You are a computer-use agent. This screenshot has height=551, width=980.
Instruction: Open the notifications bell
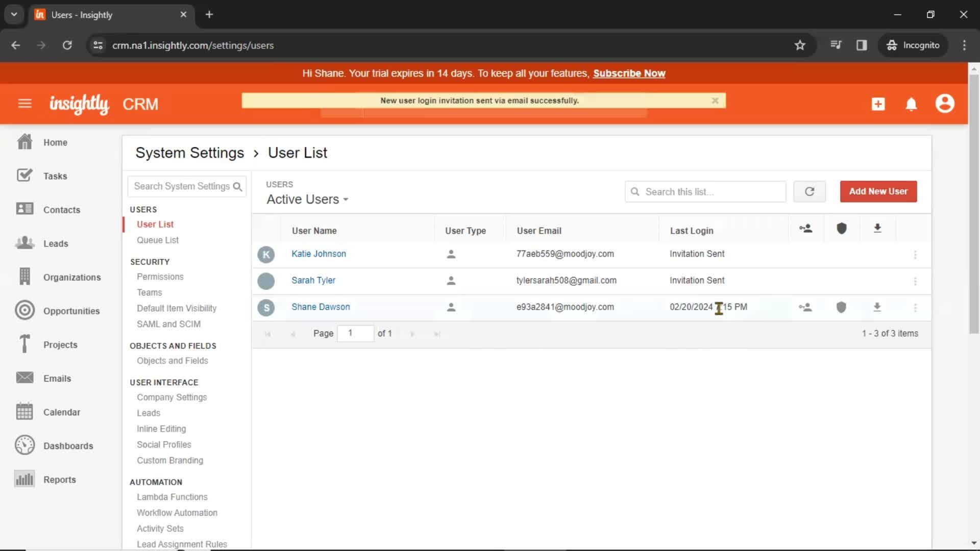pos(911,104)
